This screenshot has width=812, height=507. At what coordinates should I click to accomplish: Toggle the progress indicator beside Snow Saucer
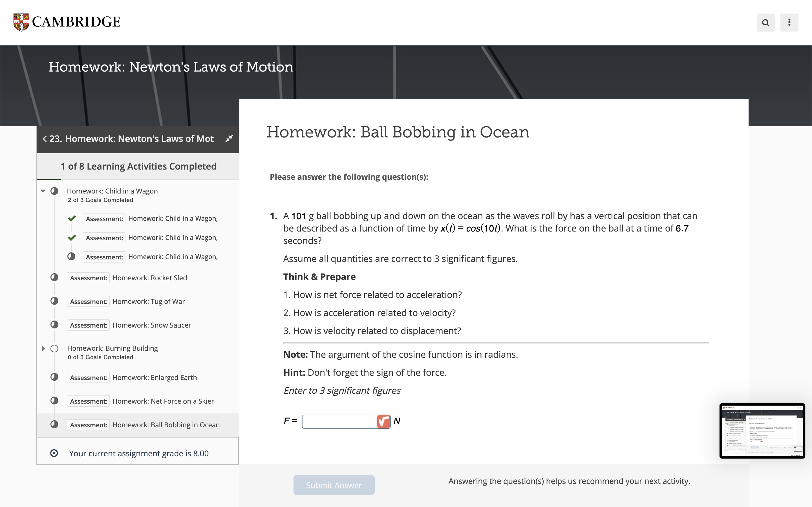point(54,324)
